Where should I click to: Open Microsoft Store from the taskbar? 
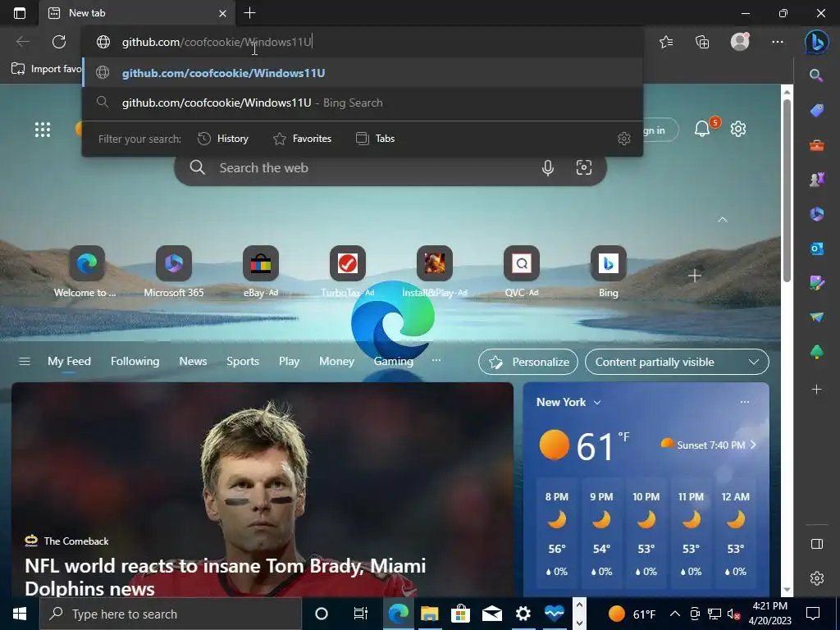click(460, 614)
